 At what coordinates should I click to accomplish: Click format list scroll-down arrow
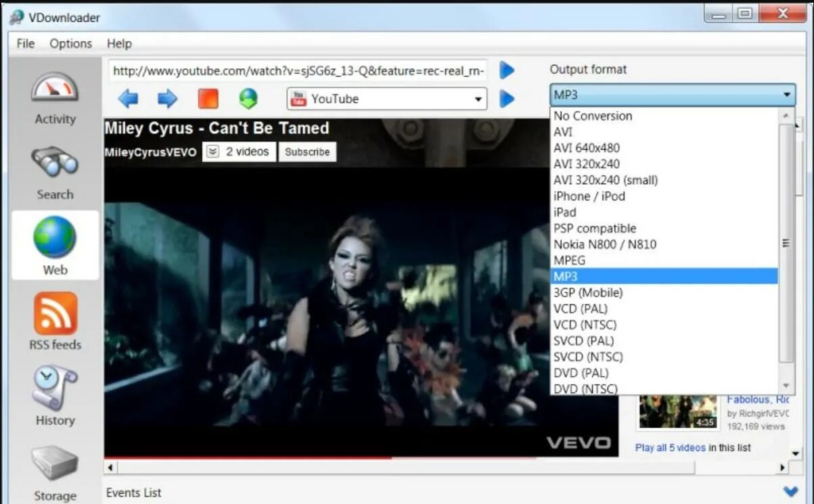pos(786,385)
